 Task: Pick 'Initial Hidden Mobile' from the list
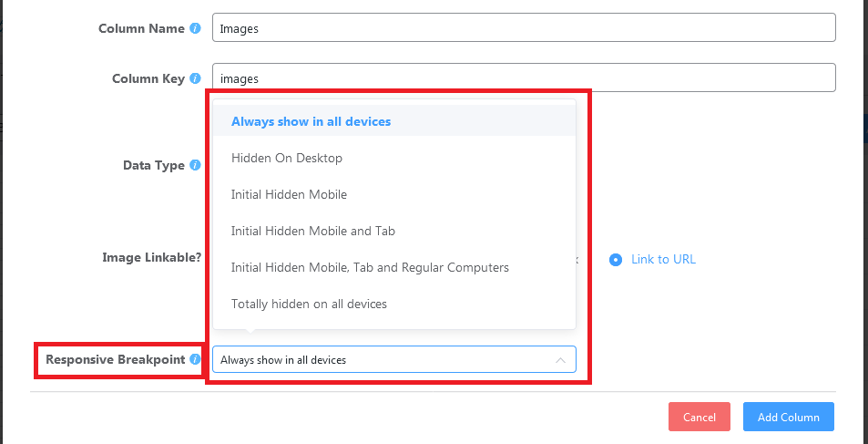[289, 194]
